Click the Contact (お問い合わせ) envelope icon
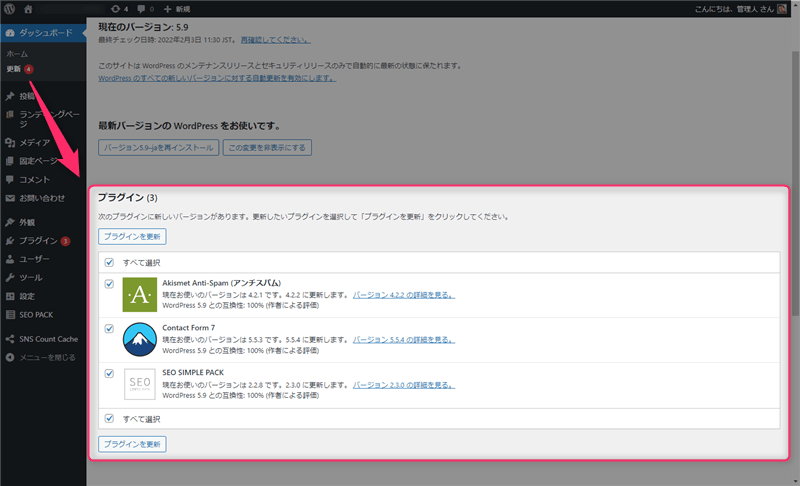 click(10, 198)
